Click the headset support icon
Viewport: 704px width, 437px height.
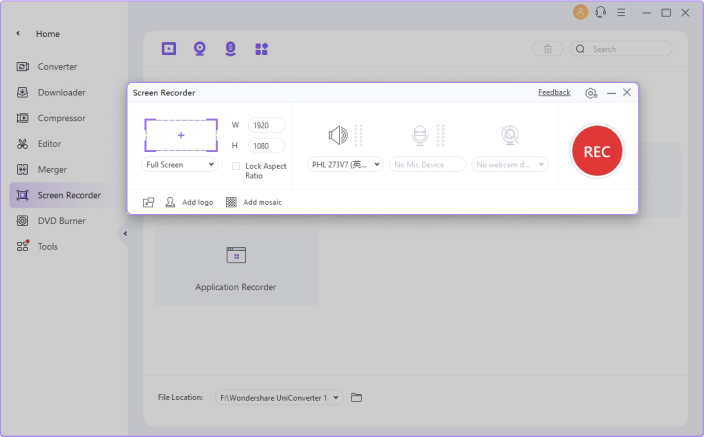(x=600, y=13)
